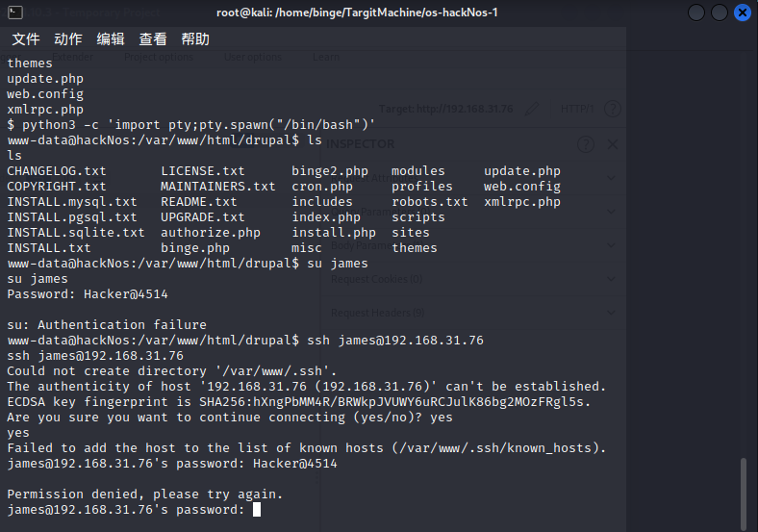Click cron.php in the file listing
758x532 pixels.
322,187
